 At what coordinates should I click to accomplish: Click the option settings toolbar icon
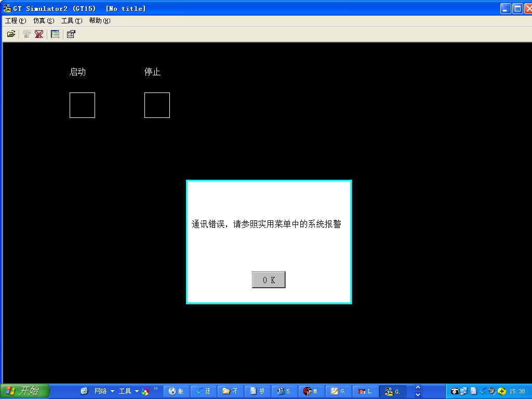coord(71,34)
